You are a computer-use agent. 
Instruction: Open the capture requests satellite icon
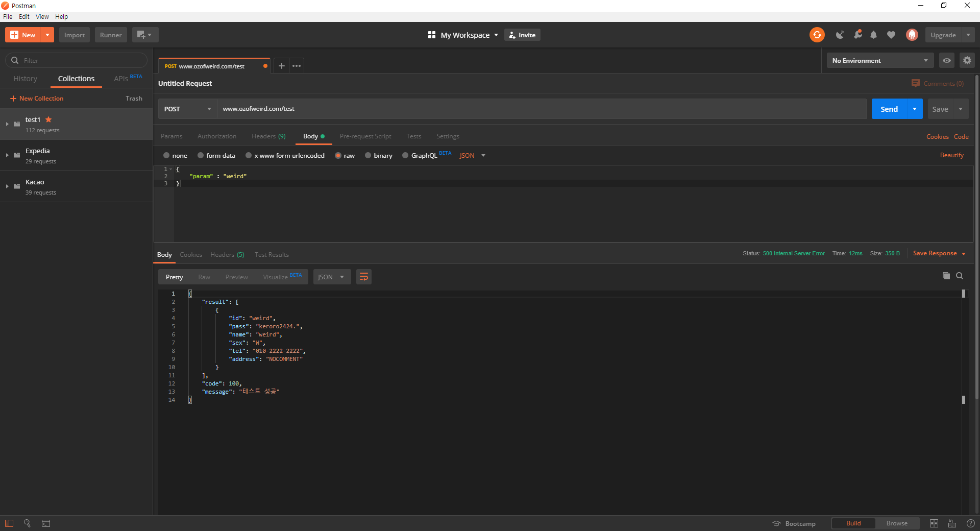pos(840,35)
